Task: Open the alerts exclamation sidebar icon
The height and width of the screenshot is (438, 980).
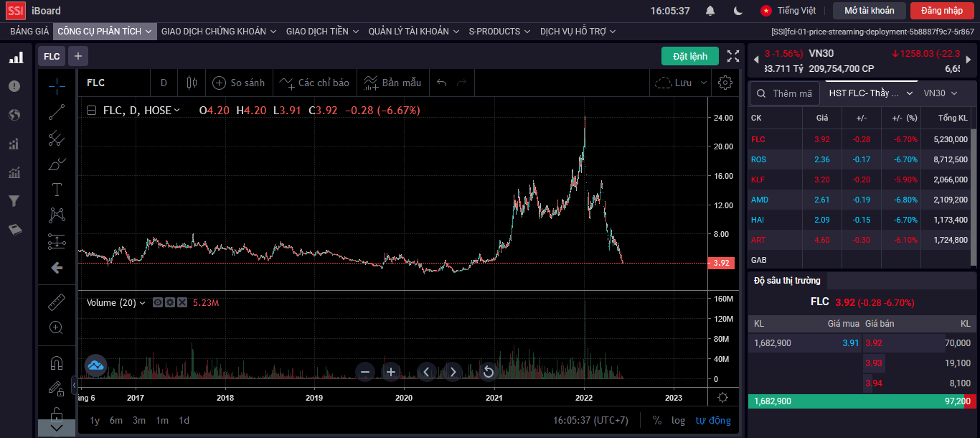Action: [x=14, y=86]
